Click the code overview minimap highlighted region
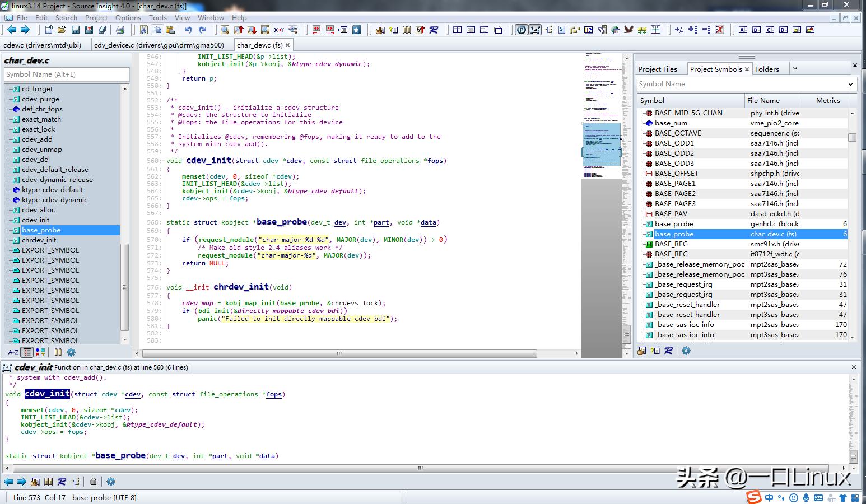The width and height of the screenshot is (866, 504). pos(602,144)
